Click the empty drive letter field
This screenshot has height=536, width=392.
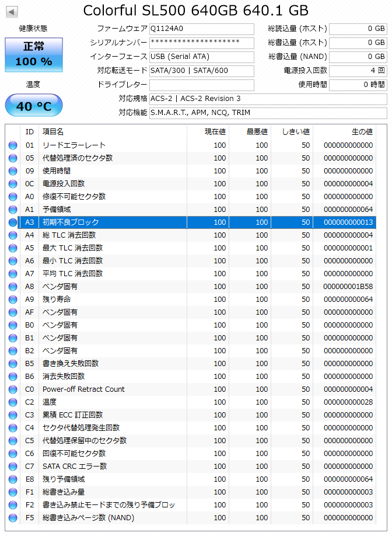[202, 85]
